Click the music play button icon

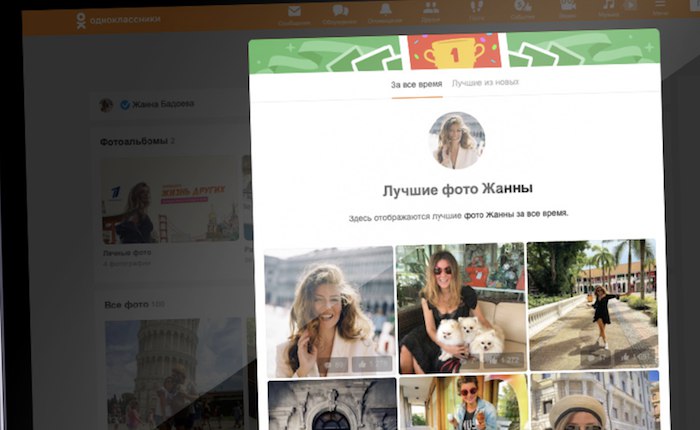(x=630, y=5)
